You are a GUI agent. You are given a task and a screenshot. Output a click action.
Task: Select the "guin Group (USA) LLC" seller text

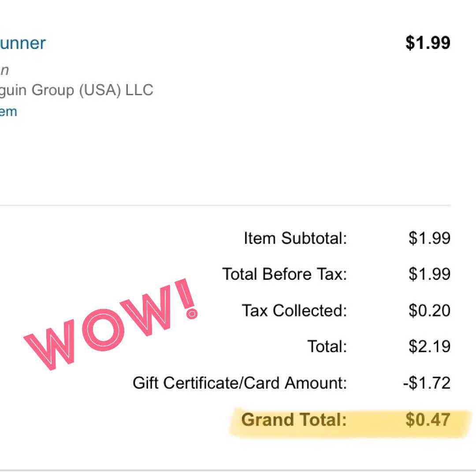(76, 90)
